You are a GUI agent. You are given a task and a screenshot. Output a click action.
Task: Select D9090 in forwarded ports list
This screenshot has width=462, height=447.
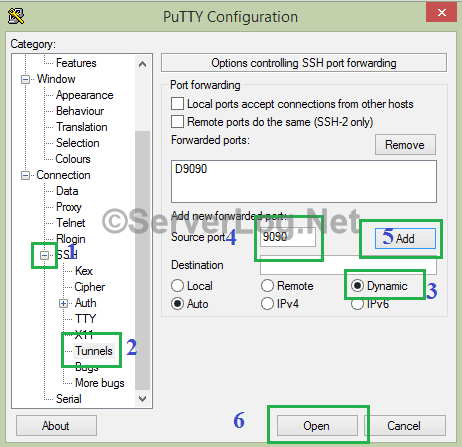(x=191, y=169)
